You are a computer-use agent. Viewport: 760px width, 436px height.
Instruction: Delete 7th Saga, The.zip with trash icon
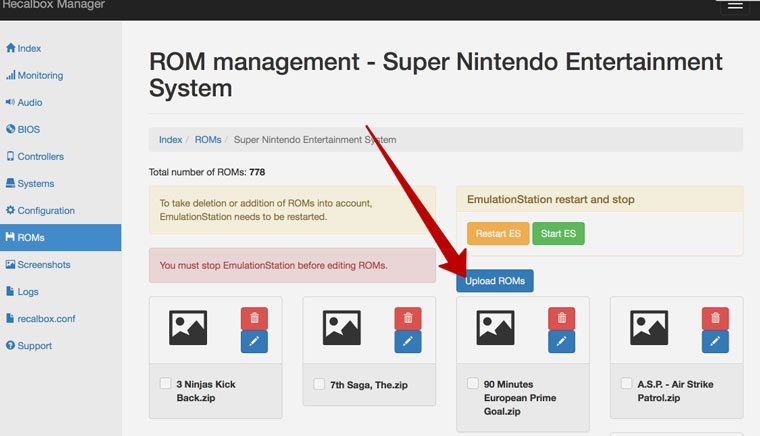[408, 318]
